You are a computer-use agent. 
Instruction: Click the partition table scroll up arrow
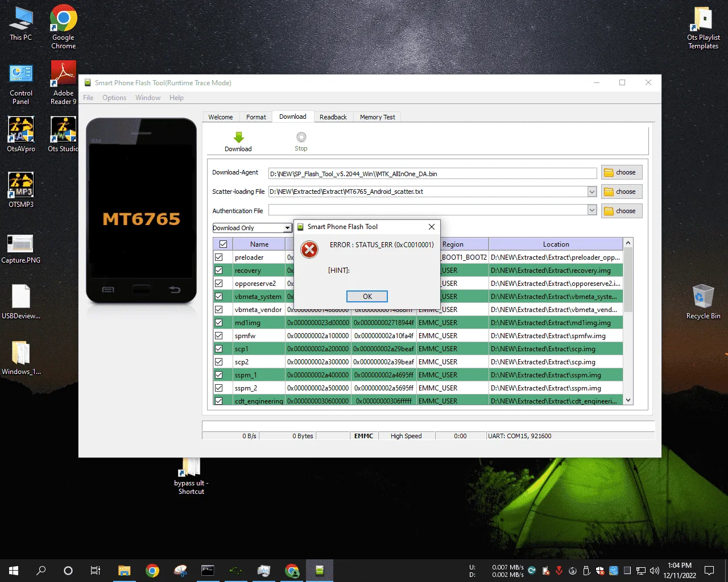pos(628,243)
